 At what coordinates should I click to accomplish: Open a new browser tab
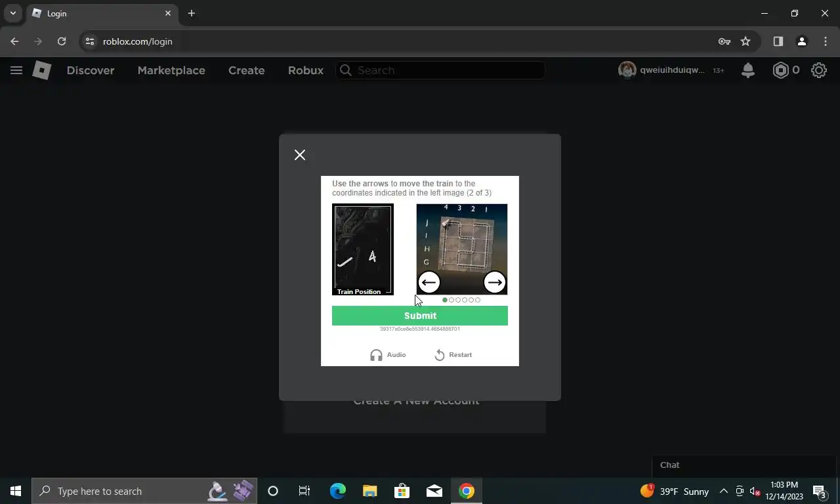coord(192,13)
